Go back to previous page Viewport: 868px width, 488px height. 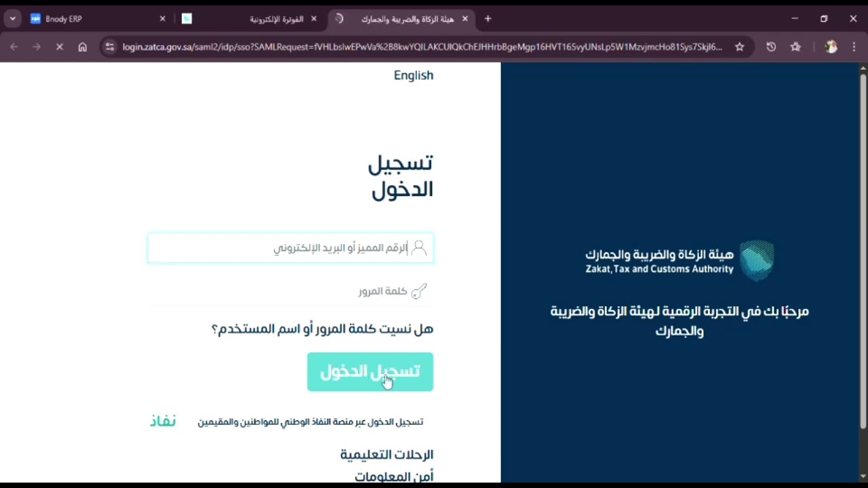click(14, 47)
